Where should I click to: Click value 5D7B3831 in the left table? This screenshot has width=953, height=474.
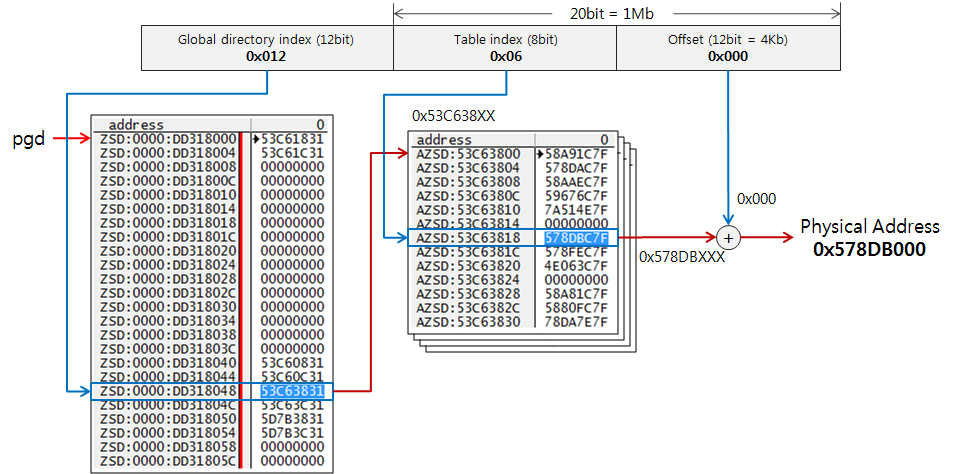[291, 418]
